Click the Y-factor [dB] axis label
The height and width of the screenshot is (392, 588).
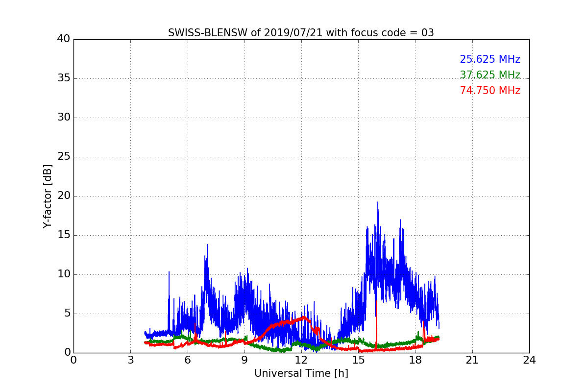(x=47, y=196)
